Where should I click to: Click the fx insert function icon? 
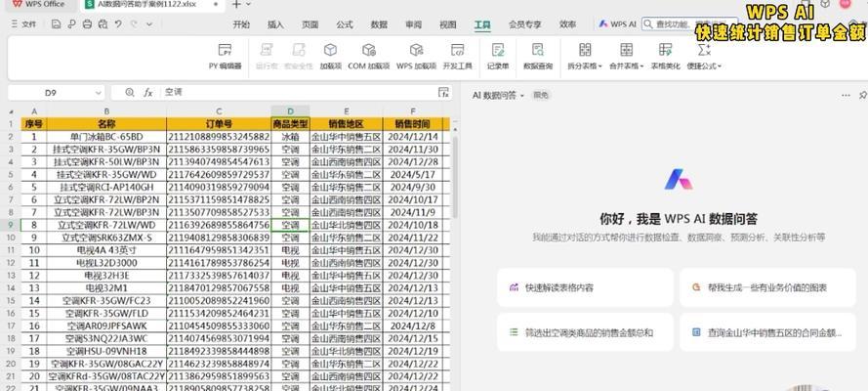(147, 93)
